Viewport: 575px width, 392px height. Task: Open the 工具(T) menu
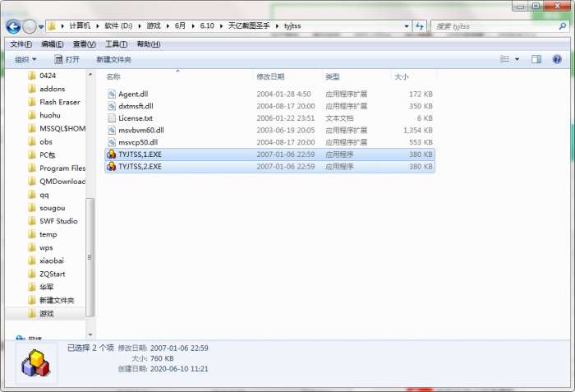[117, 44]
